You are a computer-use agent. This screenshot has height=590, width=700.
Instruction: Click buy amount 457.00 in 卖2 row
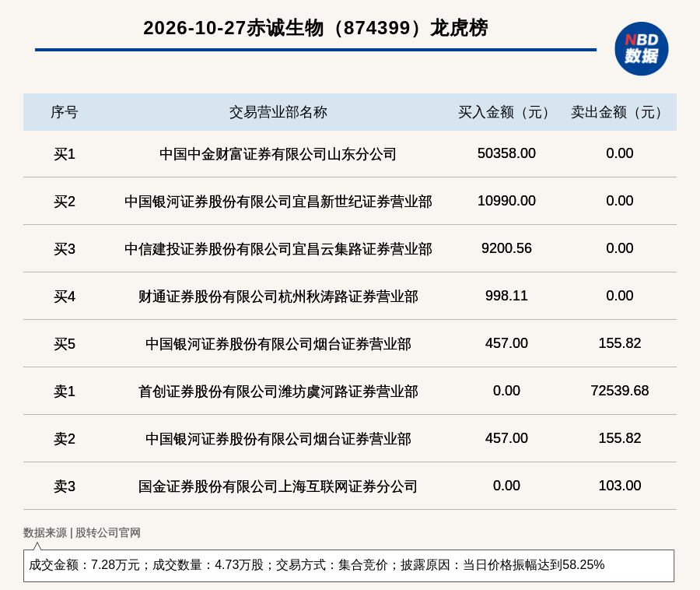(506, 438)
